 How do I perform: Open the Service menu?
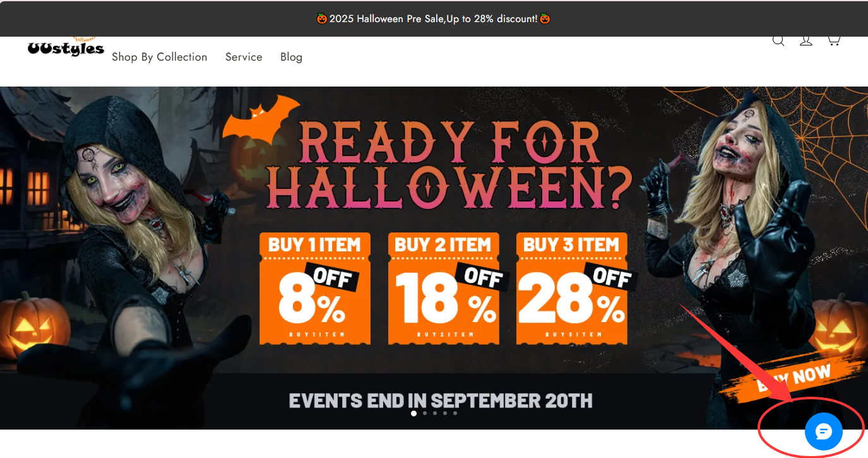tap(244, 57)
